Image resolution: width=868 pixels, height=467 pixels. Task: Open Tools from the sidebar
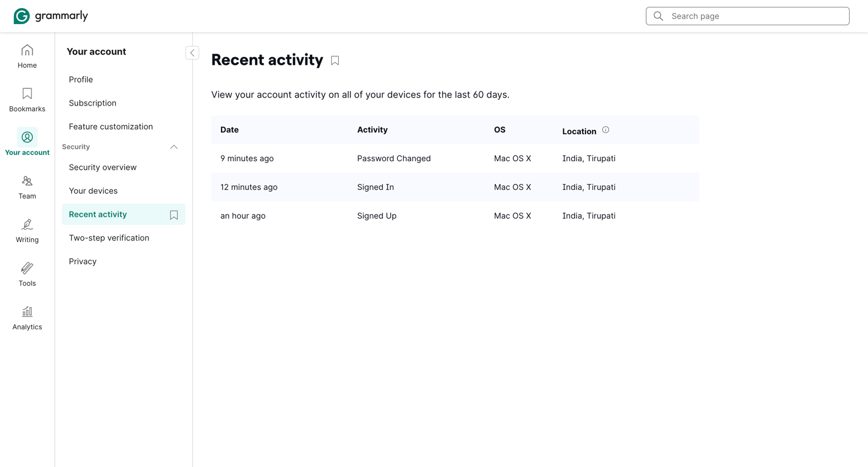[27, 275]
